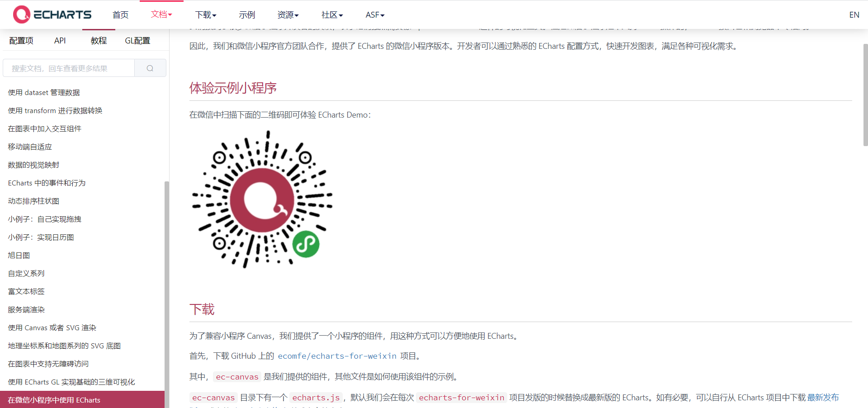Open the 文档 dropdown menu

pos(161,14)
